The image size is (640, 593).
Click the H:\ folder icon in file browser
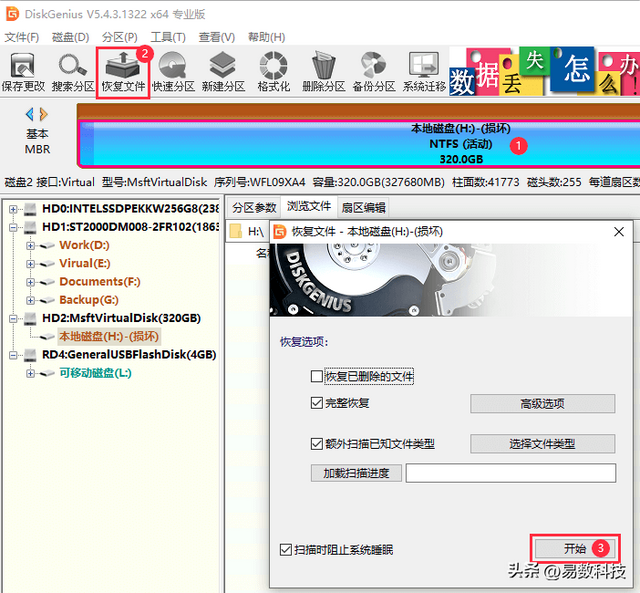[x=236, y=231]
